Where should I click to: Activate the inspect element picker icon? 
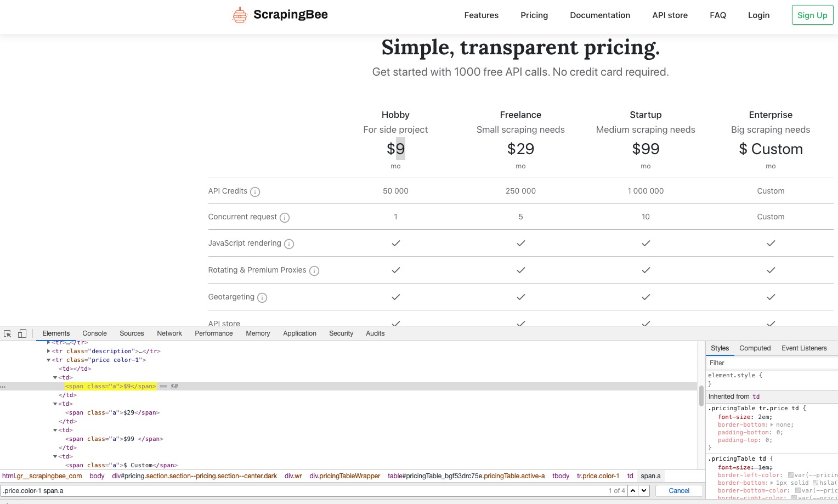[x=8, y=333]
